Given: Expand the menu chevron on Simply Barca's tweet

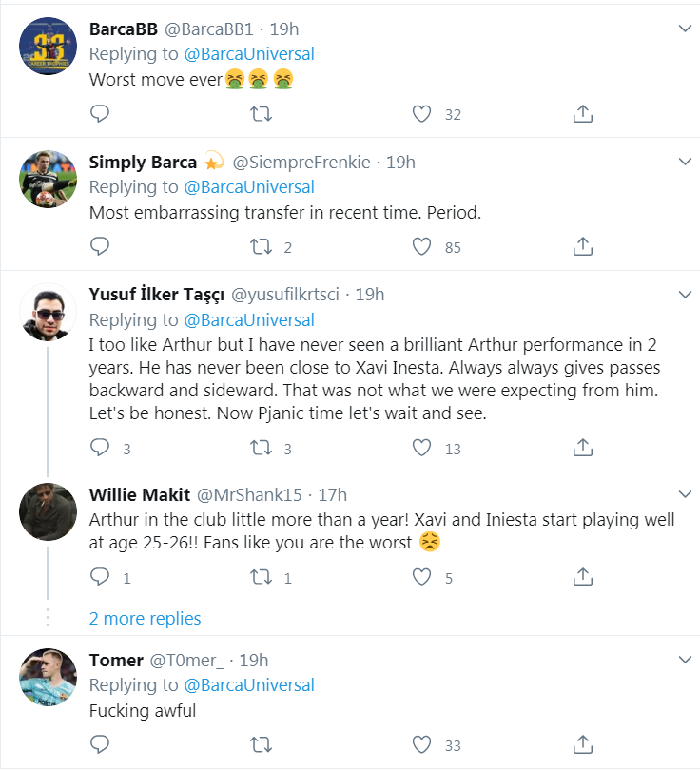Looking at the screenshot, I should point(685,162).
